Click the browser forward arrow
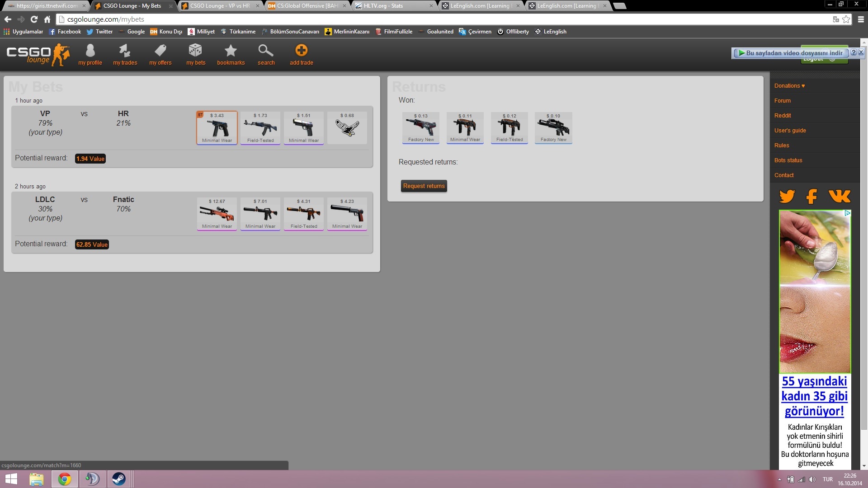The height and width of the screenshot is (488, 868). pyautogui.click(x=21, y=19)
